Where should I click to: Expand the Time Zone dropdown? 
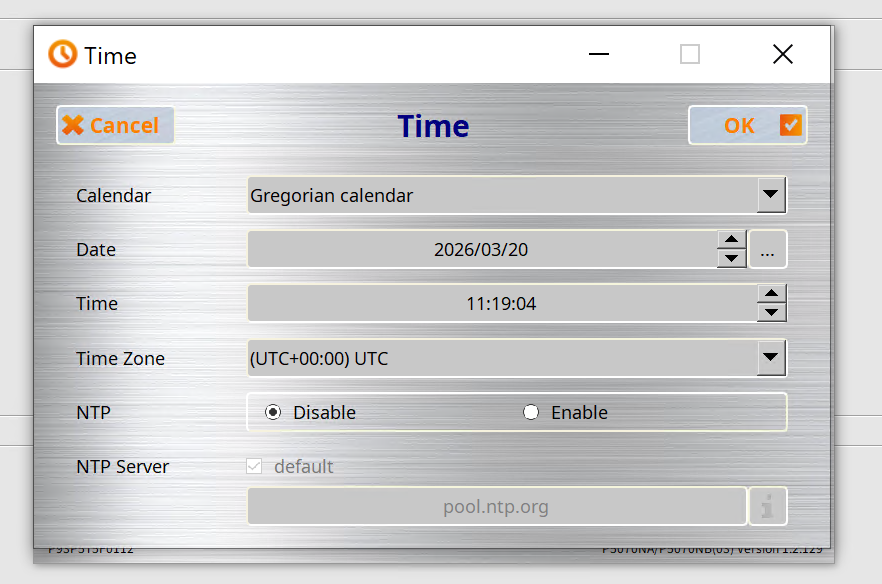coord(770,357)
